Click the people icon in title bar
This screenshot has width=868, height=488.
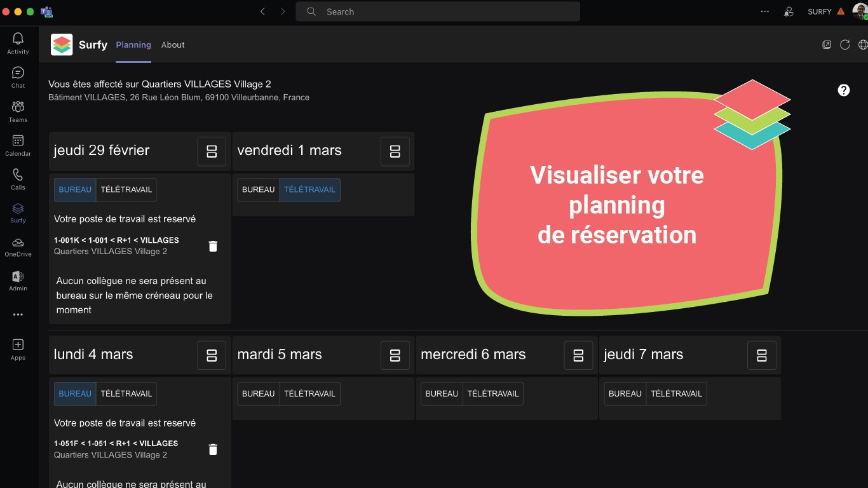coord(789,11)
